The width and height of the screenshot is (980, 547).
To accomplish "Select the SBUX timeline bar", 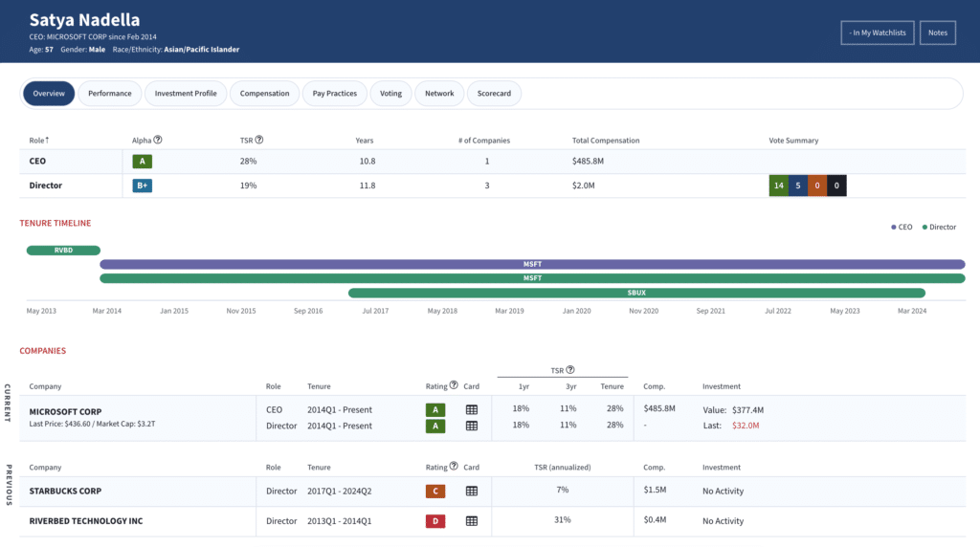I will (x=636, y=293).
